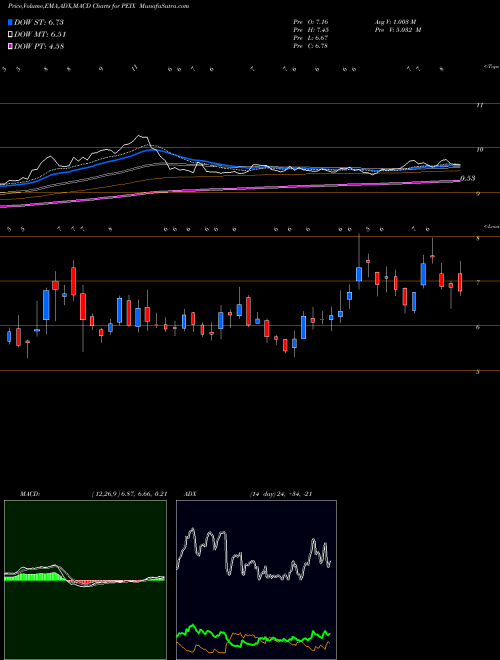This screenshot has width=500, height=660.
Task: Click the MACD panel label
Action: pyautogui.click(x=29, y=494)
